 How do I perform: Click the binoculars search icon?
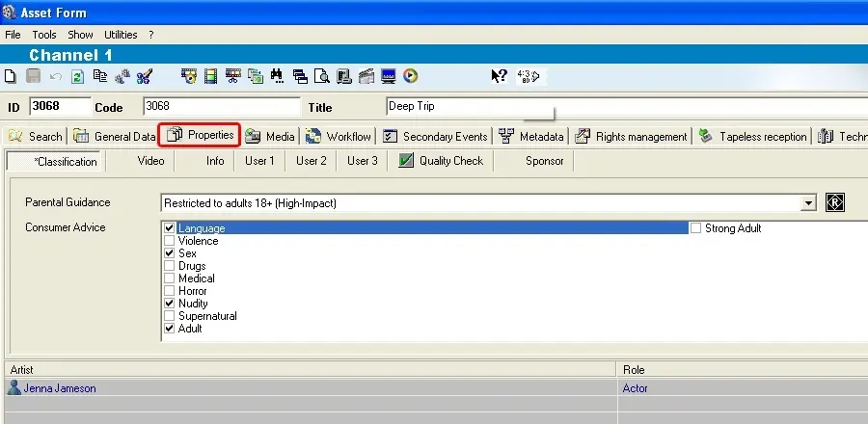point(278,76)
